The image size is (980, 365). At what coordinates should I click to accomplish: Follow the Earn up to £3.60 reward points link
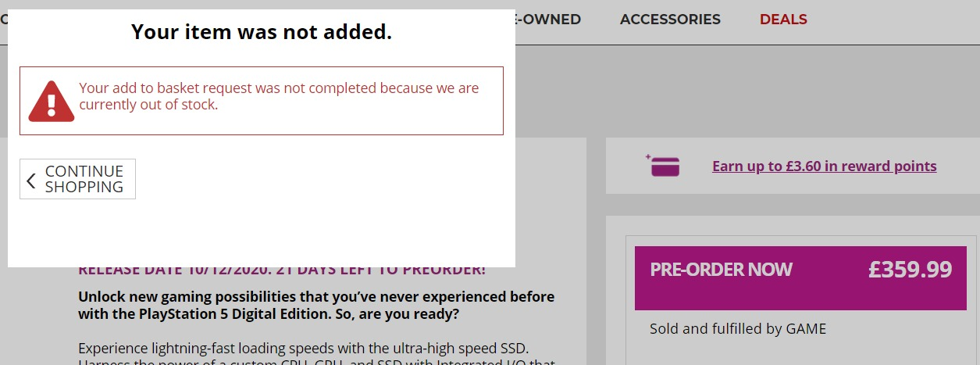[x=824, y=166]
